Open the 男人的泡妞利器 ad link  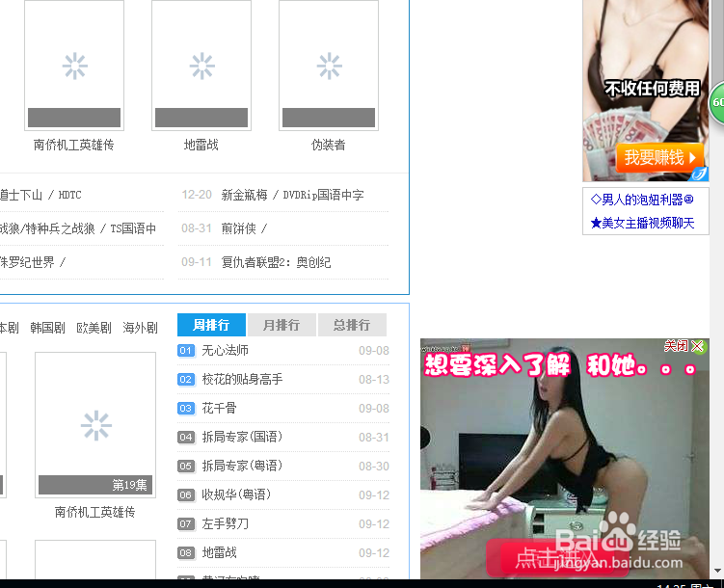coord(642,200)
